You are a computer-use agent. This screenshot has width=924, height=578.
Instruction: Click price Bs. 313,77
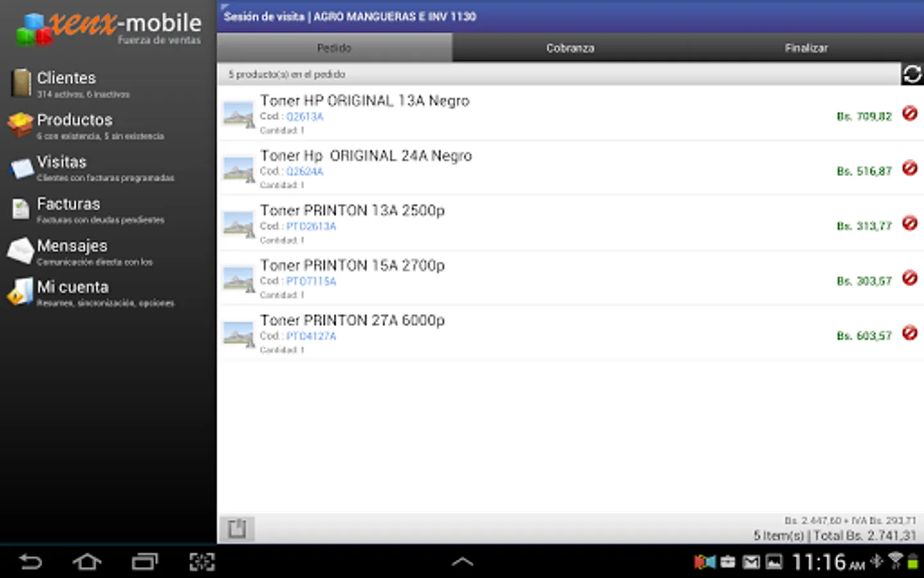(x=864, y=226)
